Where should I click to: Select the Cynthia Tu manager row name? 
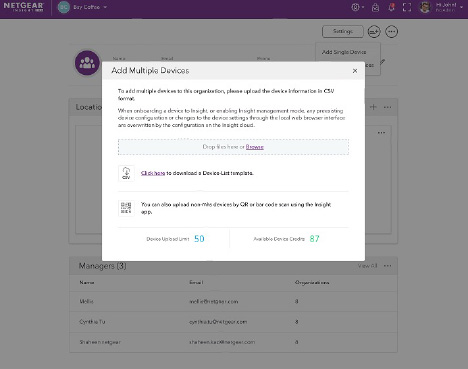(x=92, y=322)
